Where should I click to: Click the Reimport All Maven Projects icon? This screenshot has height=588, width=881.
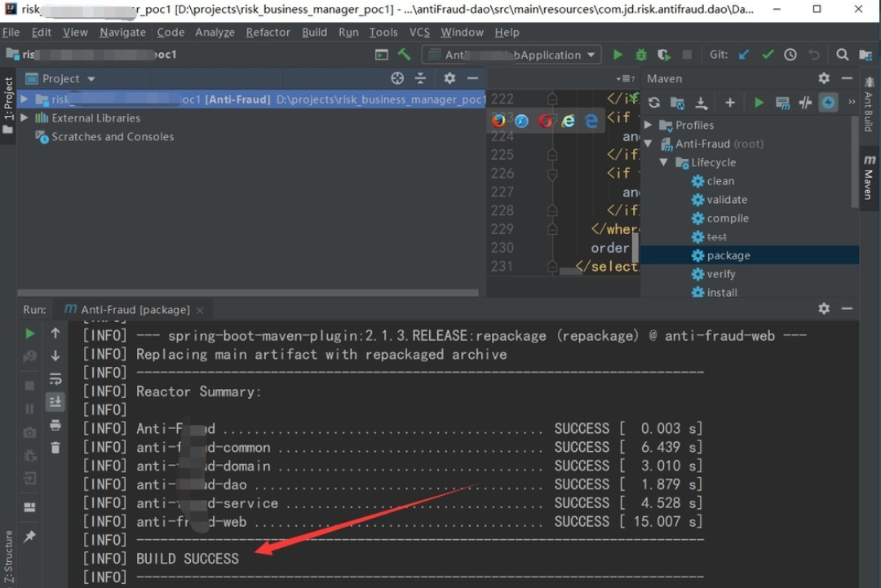point(654,103)
